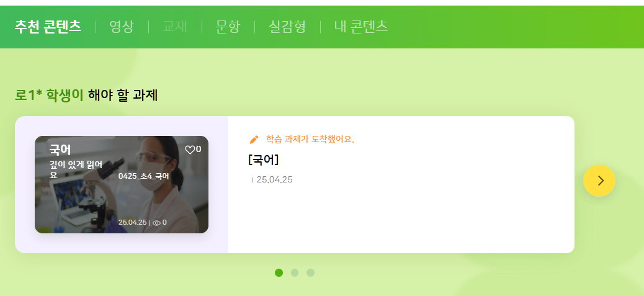Switch to the 영상 tab
Image resolution: width=644 pixels, height=296 pixels.
click(x=122, y=27)
